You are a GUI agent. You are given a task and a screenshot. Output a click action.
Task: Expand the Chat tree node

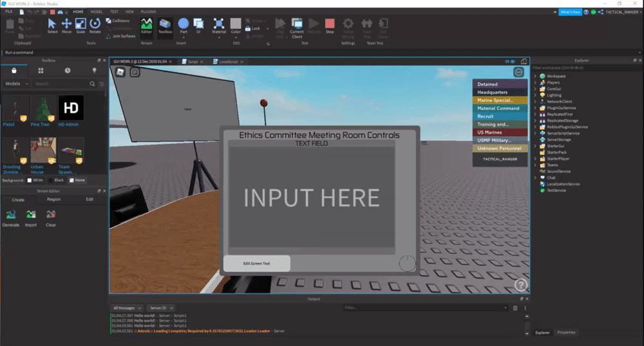[x=535, y=178]
